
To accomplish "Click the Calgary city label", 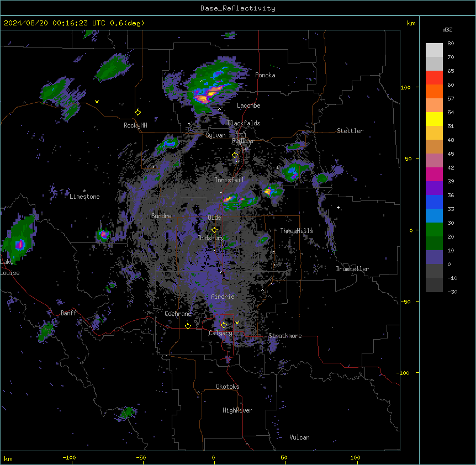I will coord(220,333).
